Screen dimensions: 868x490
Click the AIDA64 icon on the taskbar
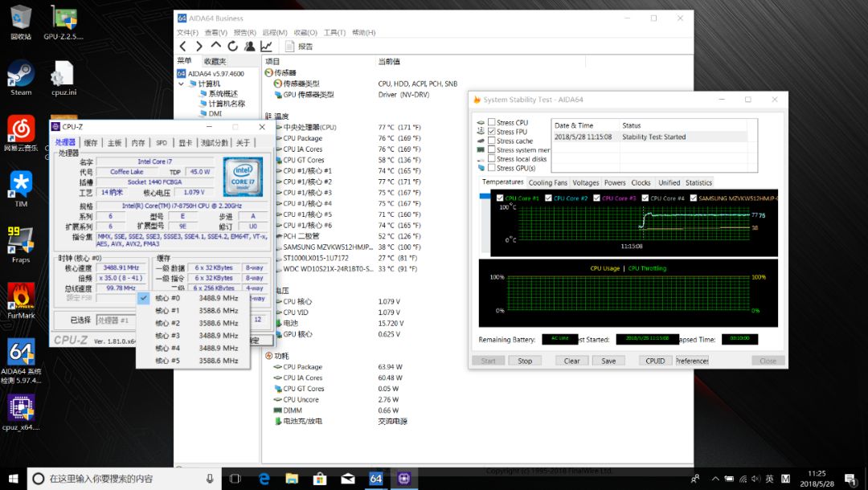pyautogui.click(x=375, y=478)
